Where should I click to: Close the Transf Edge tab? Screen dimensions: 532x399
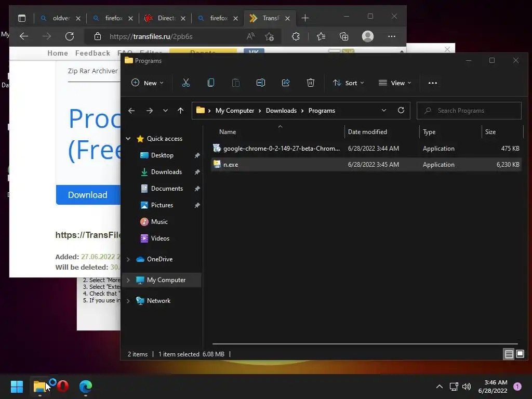[x=287, y=18]
